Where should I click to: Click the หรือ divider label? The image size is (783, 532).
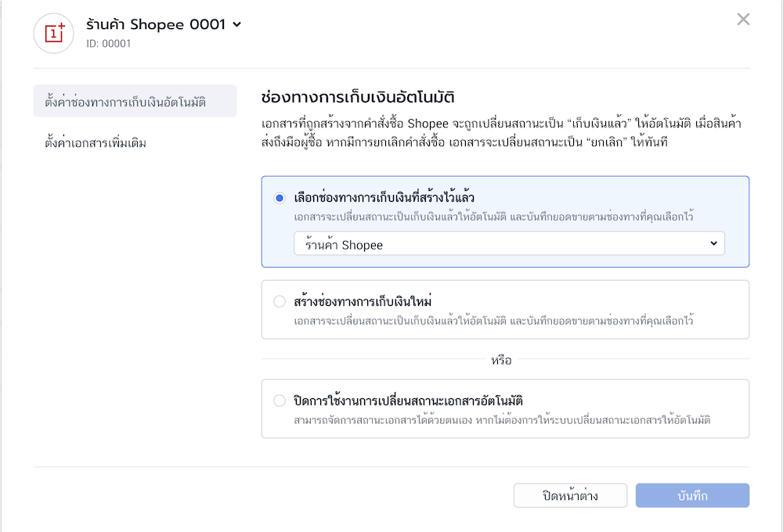point(501,361)
